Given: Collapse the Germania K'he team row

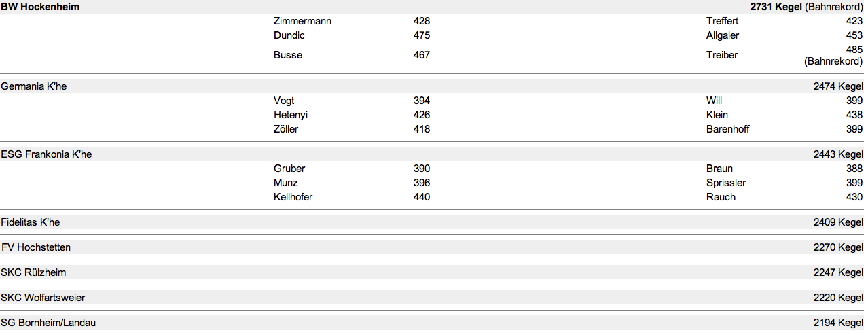Looking at the screenshot, I should (x=34, y=86).
